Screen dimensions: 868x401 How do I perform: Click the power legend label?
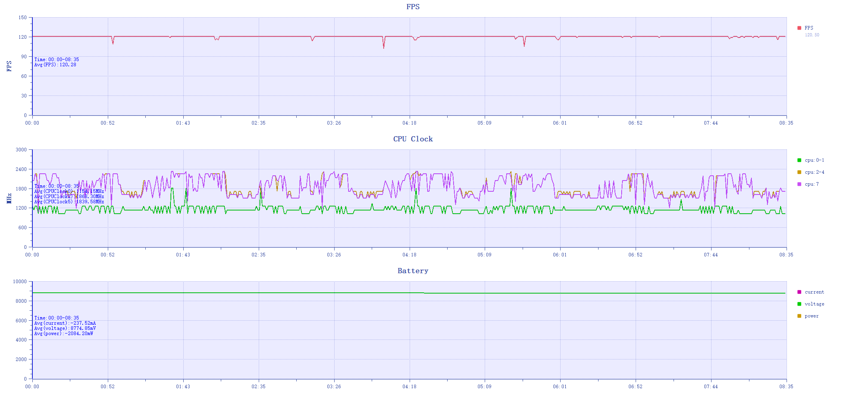pos(812,316)
